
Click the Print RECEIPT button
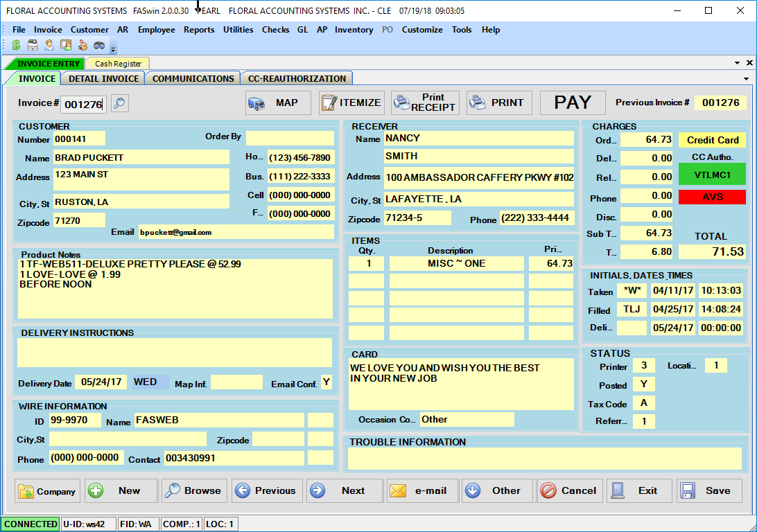(425, 103)
